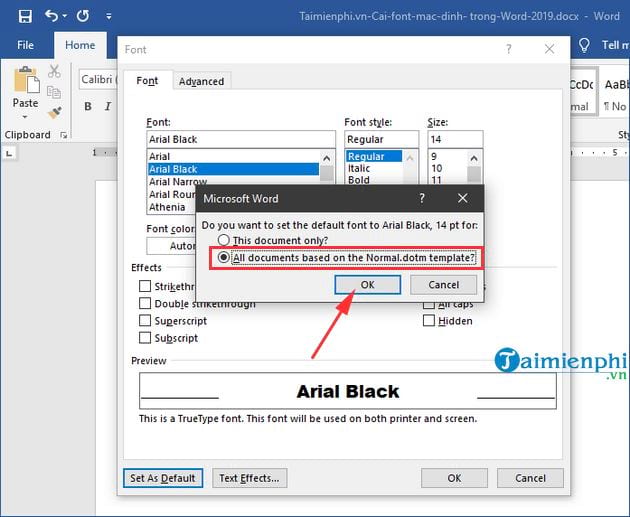Switch to the Advanced tab
This screenshot has height=517, width=630.
(x=201, y=81)
